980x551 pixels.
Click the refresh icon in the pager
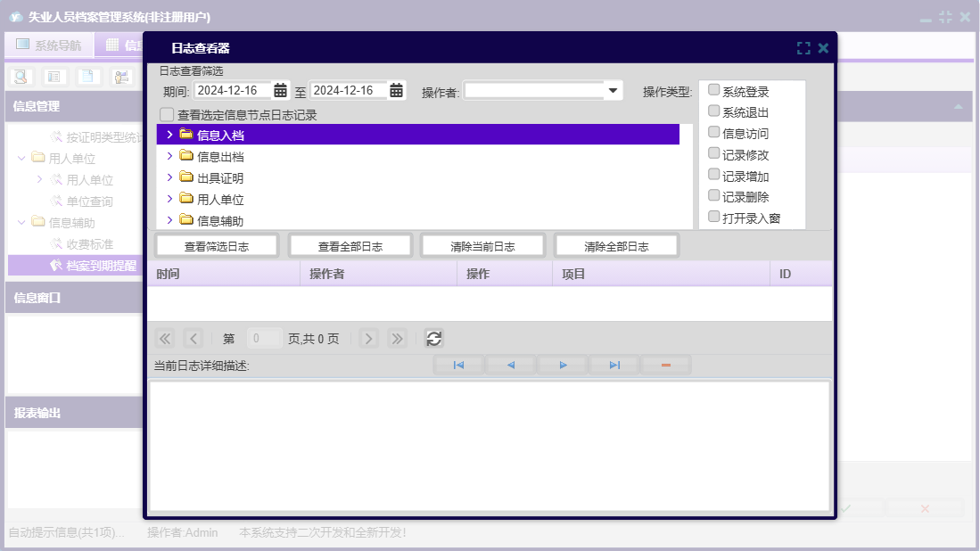pyautogui.click(x=433, y=338)
